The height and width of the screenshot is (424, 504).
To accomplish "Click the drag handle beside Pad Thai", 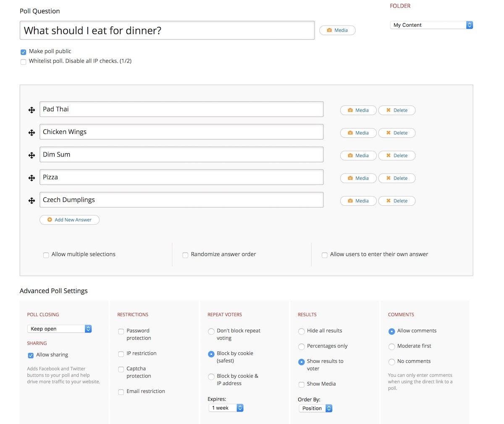I will (31, 110).
